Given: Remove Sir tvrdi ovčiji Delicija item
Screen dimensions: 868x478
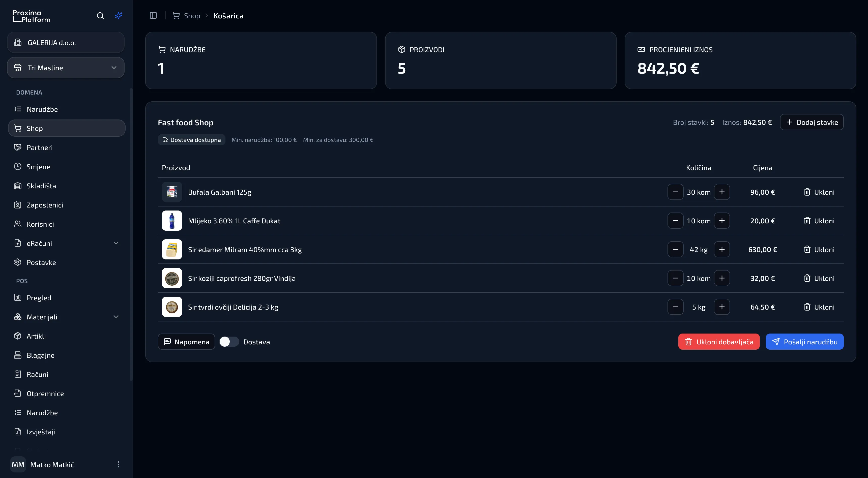Looking at the screenshot, I should [x=819, y=307].
